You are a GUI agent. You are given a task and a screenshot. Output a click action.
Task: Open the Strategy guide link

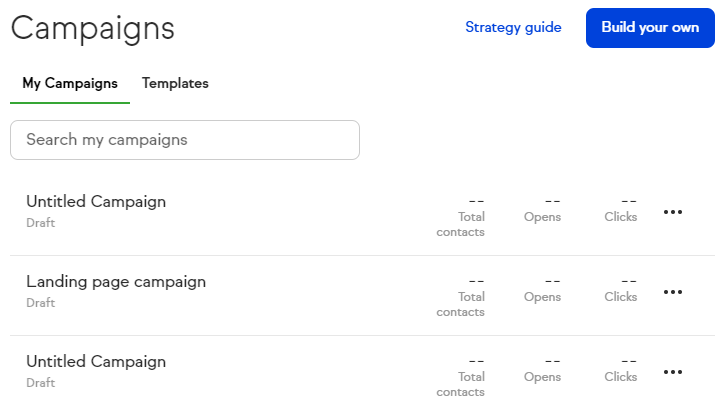(x=513, y=28)
